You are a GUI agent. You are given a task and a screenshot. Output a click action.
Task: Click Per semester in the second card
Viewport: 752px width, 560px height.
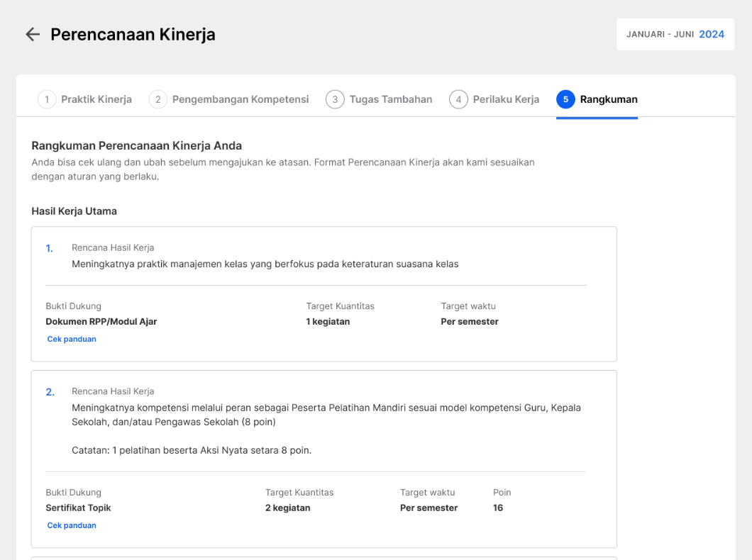(x=428, y=508)
